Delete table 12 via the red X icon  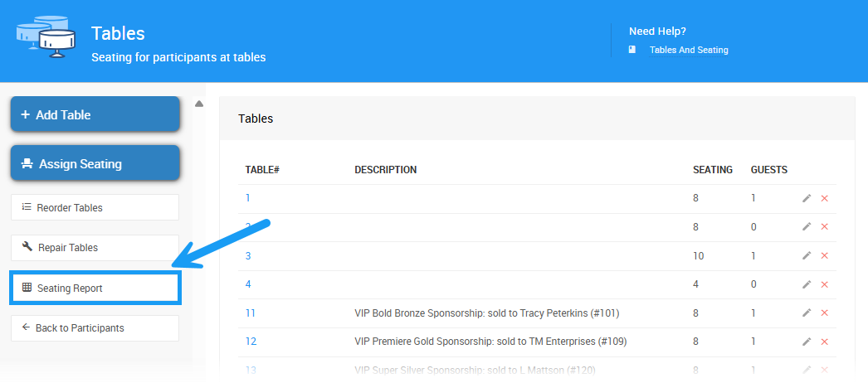click(824, 342)
